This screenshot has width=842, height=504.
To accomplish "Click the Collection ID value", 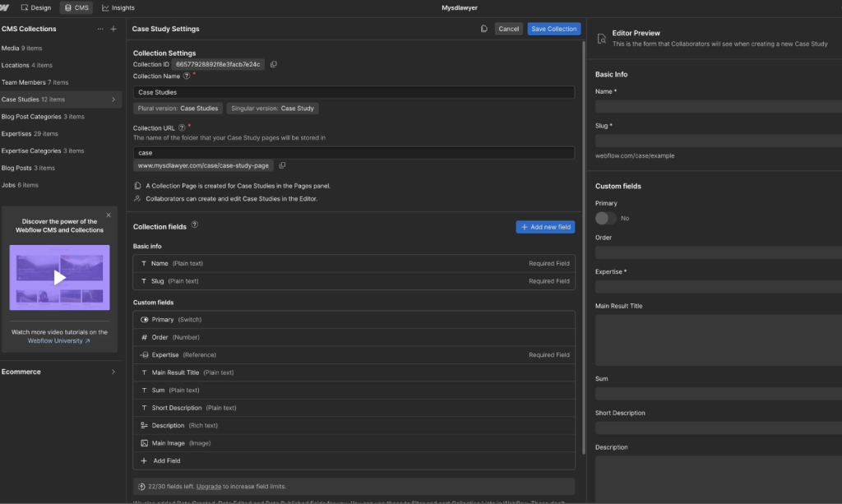I will click(218, 64).
